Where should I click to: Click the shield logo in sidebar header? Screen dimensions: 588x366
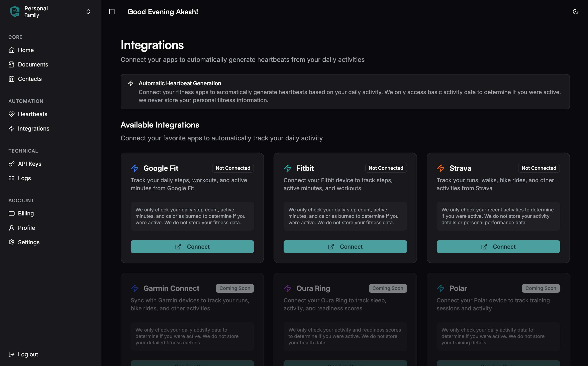pos(15,11)
